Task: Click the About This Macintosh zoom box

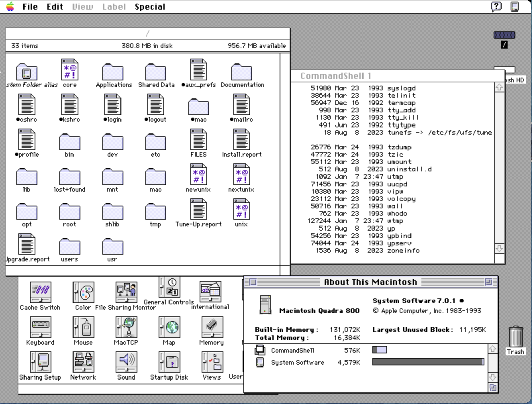Action: (x=488, y=282)
